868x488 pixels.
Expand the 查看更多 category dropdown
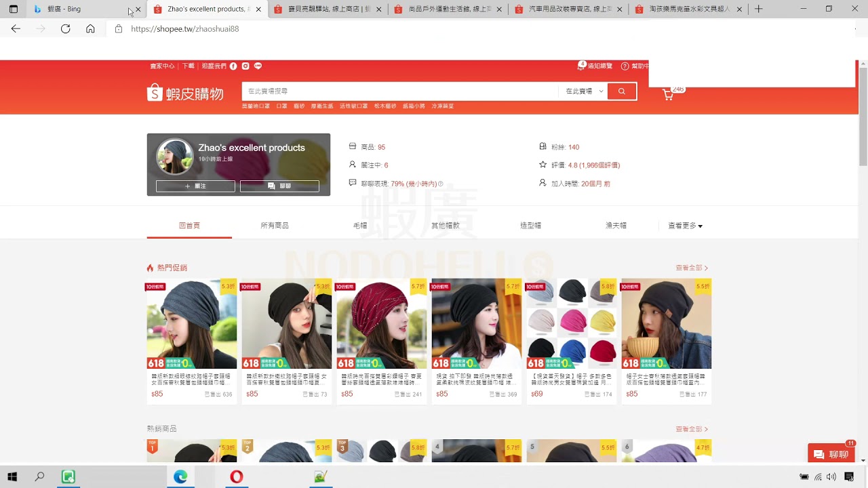685,226
